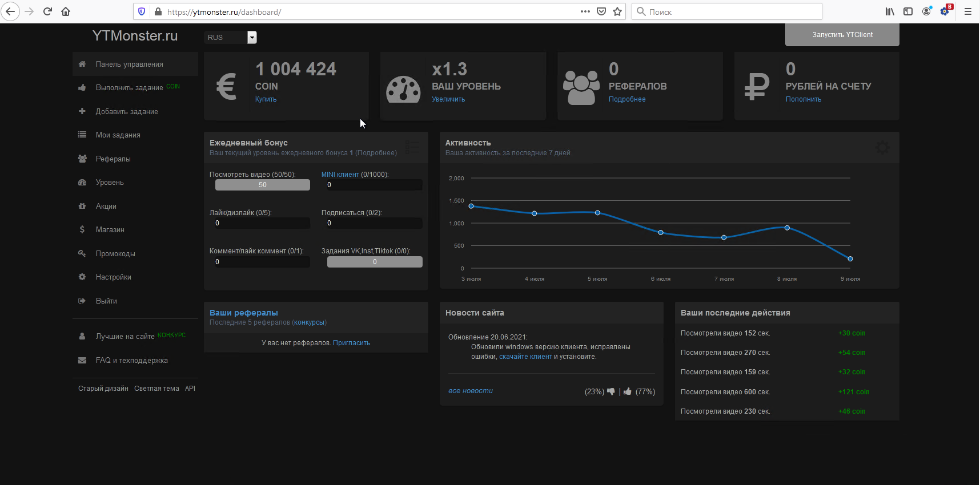Click the Задания VK,Inst,Tiktok progress bar
The image size is (980, 485).
point(375,262)
